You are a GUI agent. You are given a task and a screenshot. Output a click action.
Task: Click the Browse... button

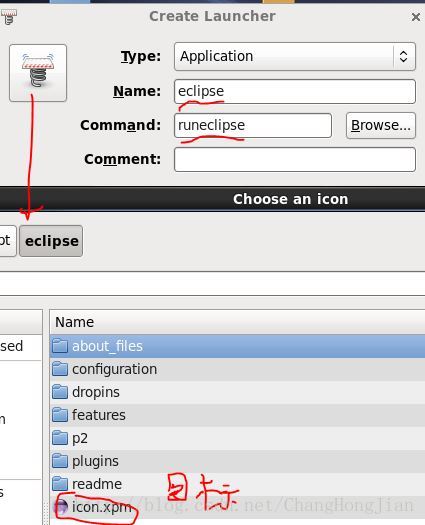(x=381, y=126)
